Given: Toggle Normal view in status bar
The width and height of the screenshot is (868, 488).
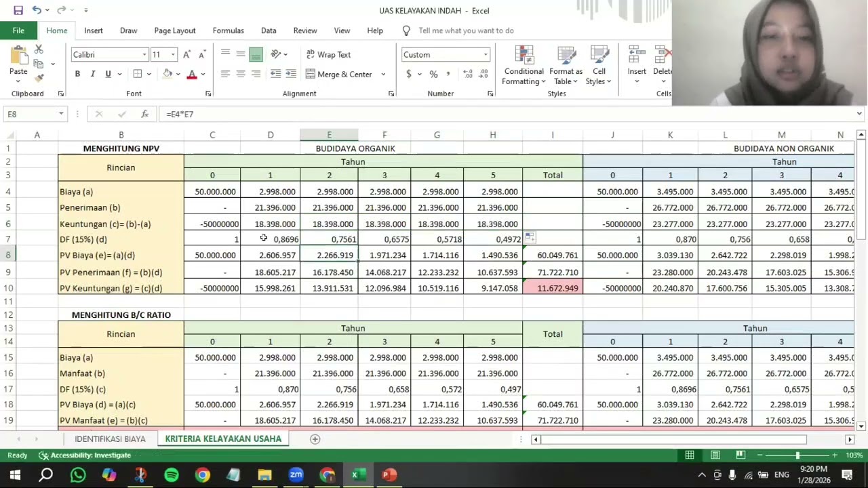Looking at the screenshot, I should point(690,455).
